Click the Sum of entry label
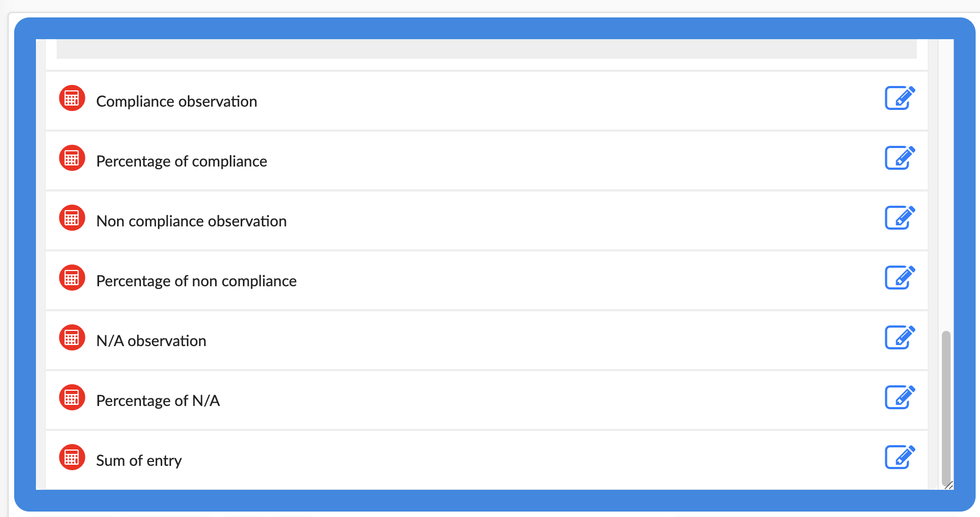980x517 pixels. [x=139, y=461]
